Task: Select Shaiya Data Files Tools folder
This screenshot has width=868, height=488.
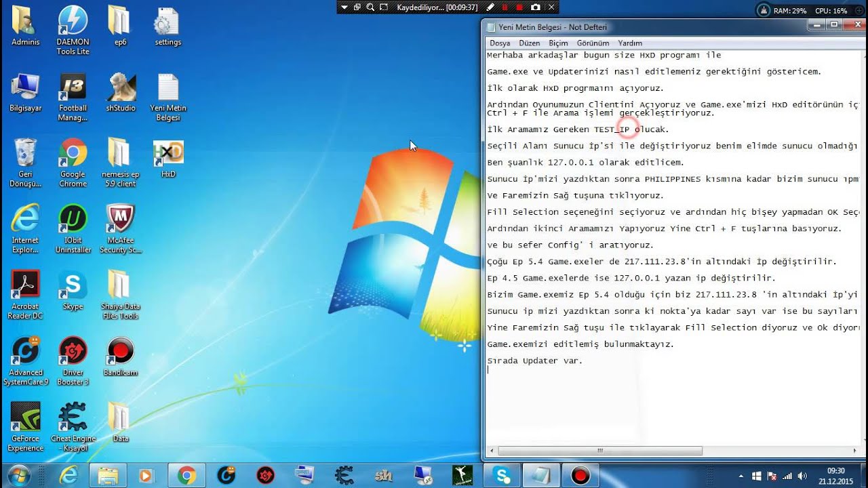Action: 121,295
